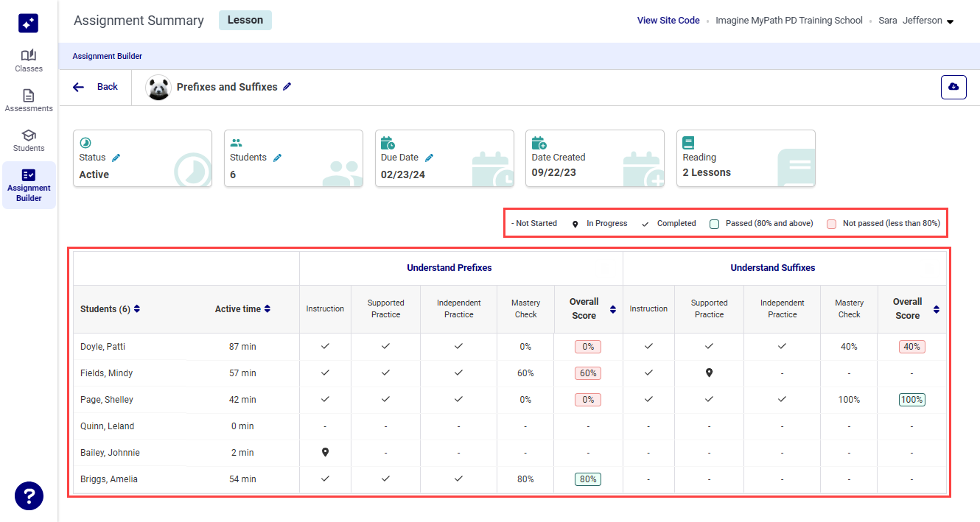Click Page, Shelley's 100% passed score badge

[x=911, y=400]
